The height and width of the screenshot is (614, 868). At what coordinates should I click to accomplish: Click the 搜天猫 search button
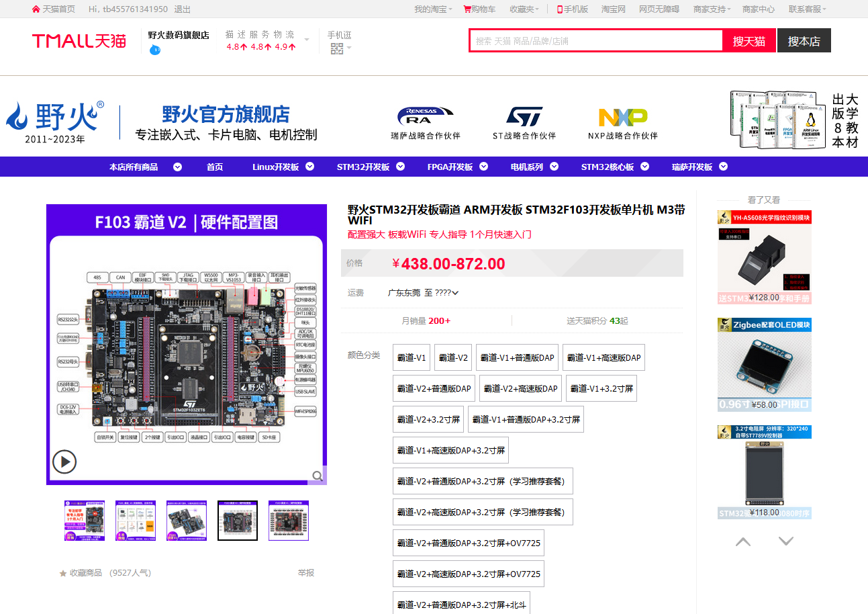749,41
